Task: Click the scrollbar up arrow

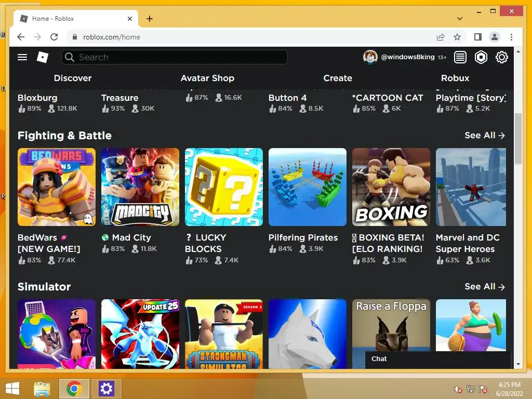Action: 518,51
